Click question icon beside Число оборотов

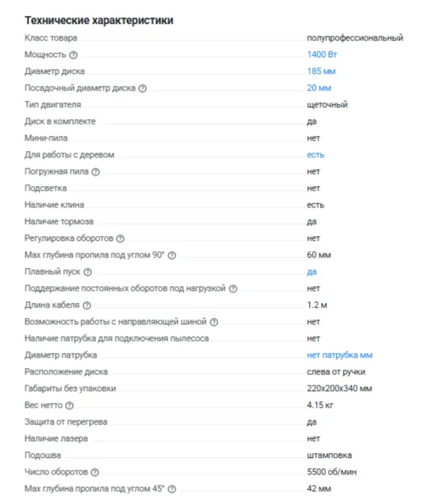(95, 472)
